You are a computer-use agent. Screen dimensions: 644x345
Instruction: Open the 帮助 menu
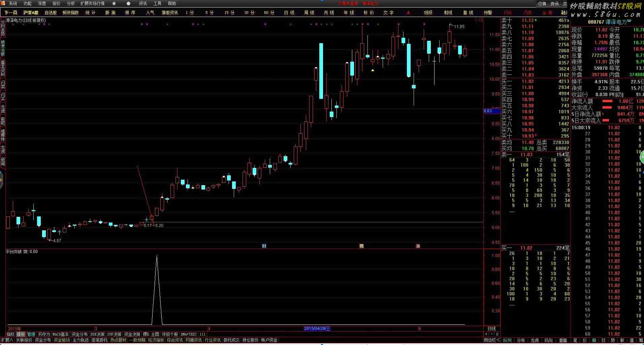point(172,3)
